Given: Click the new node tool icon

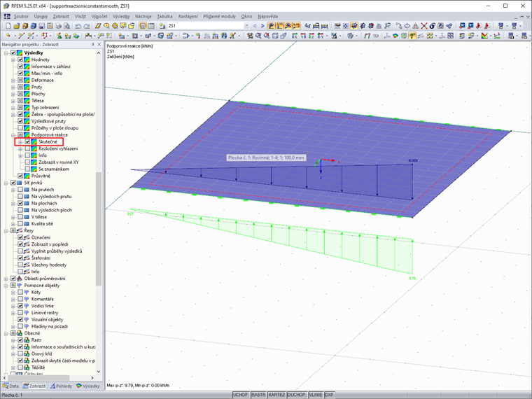Looking at the screenshot, I should coord(8,36).
